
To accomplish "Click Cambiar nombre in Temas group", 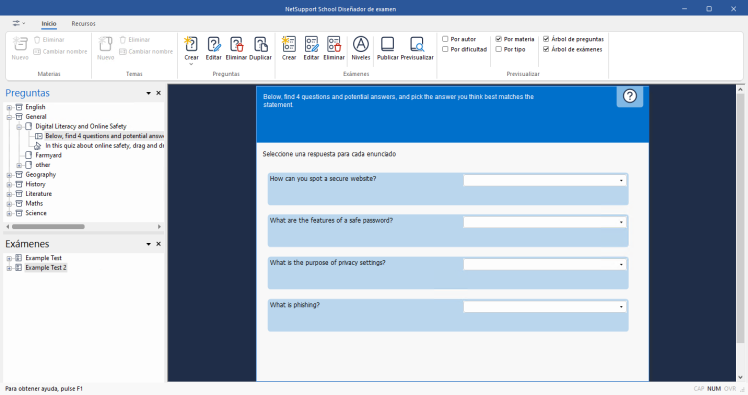I will pos(146,52).
